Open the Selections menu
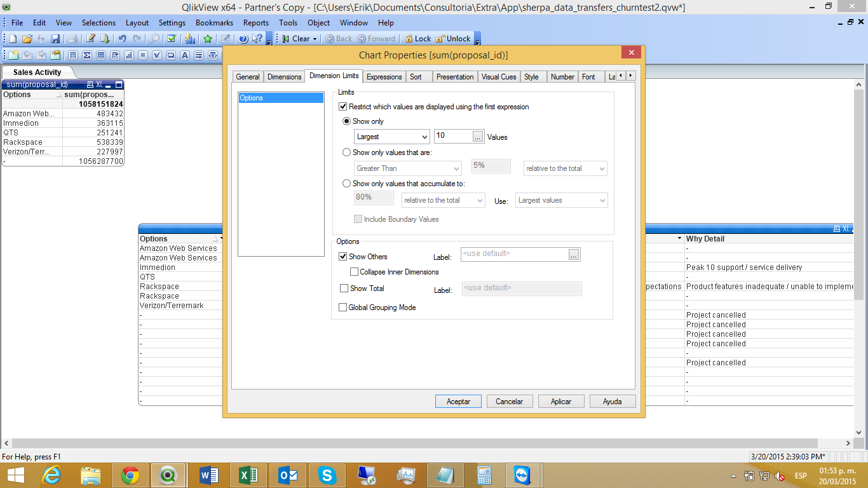This screenshot has width=868, height=488. point(98,22)
